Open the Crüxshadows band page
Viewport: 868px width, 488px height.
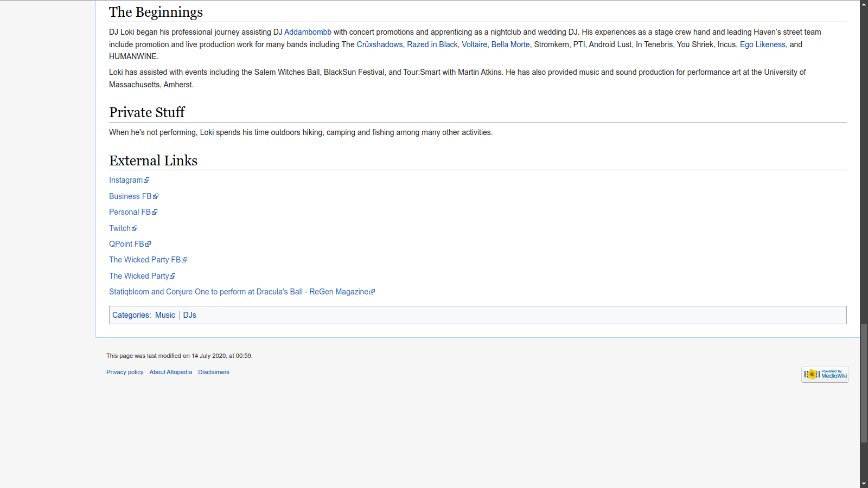coord(380,44)
